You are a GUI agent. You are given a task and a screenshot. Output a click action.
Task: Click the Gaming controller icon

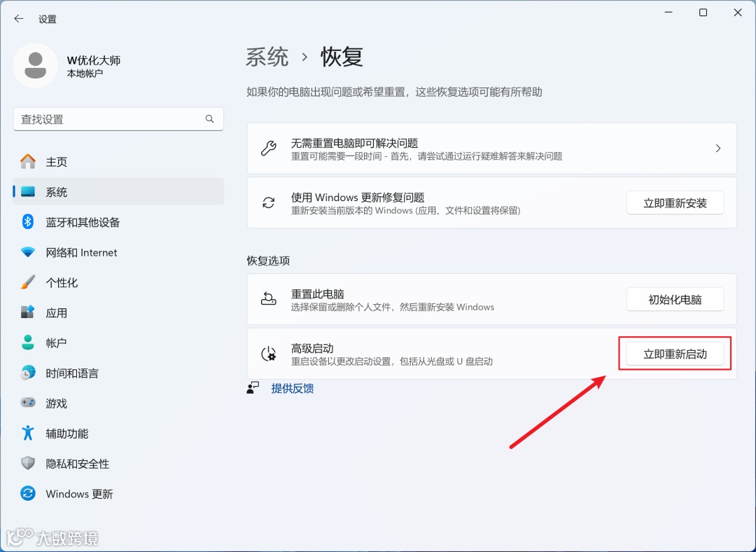28,402
